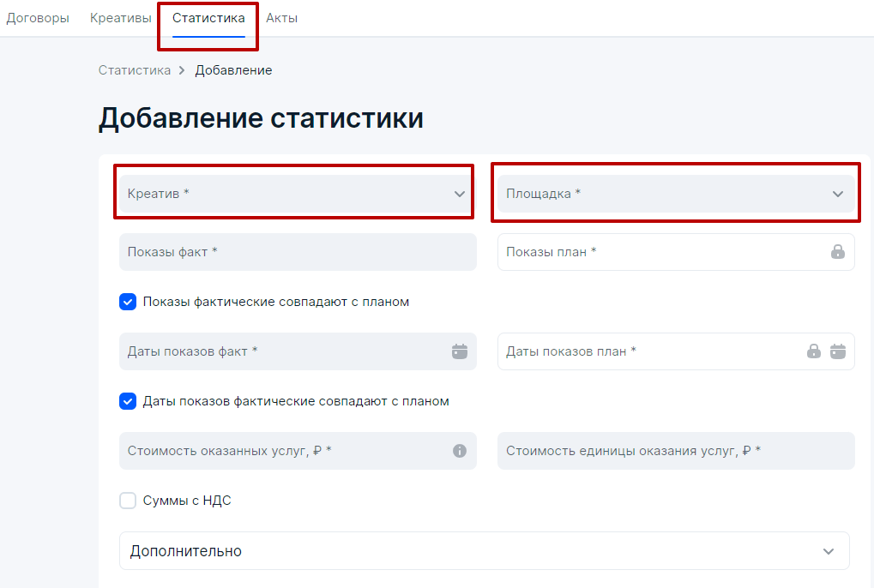Click the Стоимость оказанных услуг input field
This screenshot has height=588, width=874.
pyautogui.click(x=298, y=451)
